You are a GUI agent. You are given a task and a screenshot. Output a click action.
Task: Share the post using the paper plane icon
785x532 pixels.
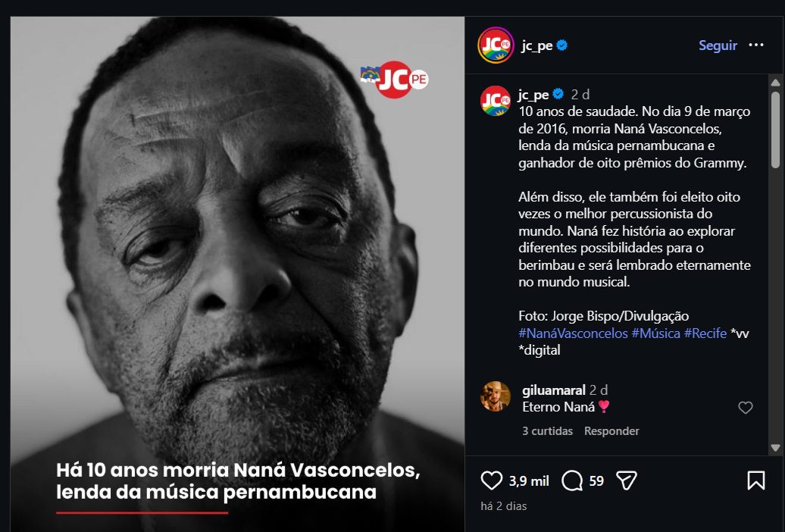coord(626,480)
